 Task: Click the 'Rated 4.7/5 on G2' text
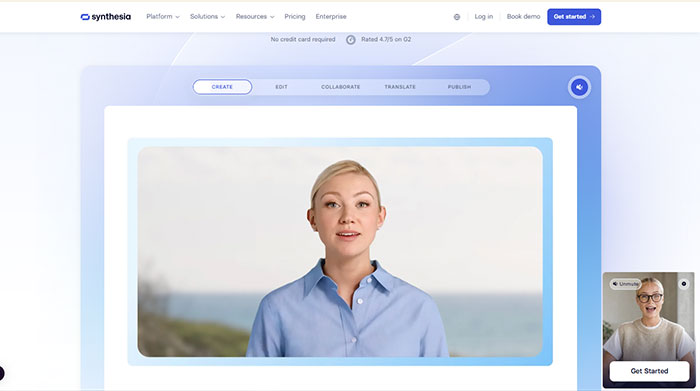coord(386,39)
